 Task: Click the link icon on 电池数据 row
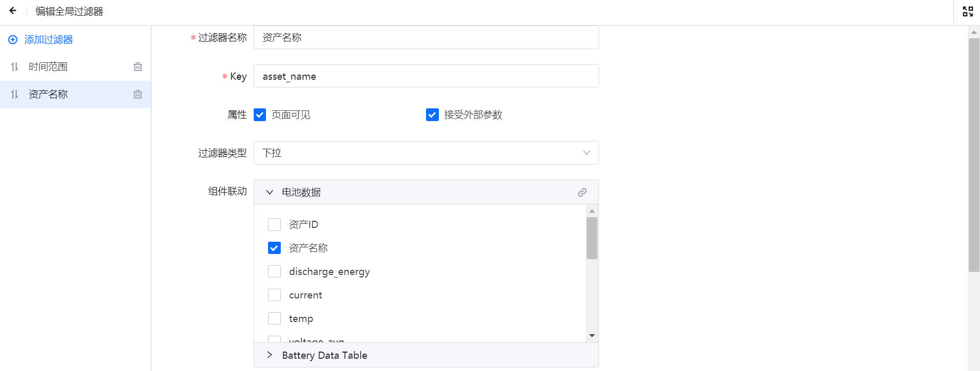tap(582, 193)
